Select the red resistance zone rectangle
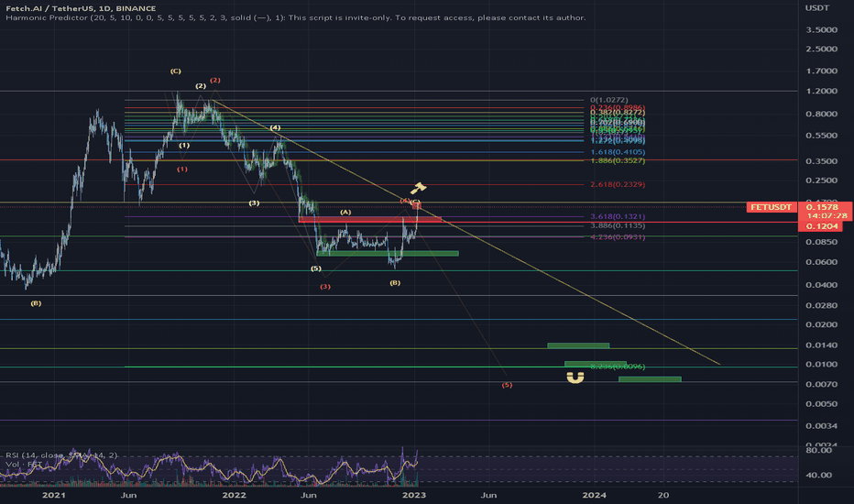The width and height of the screenshot is (854, 504). pyautogui.click(x=370, y=219)
